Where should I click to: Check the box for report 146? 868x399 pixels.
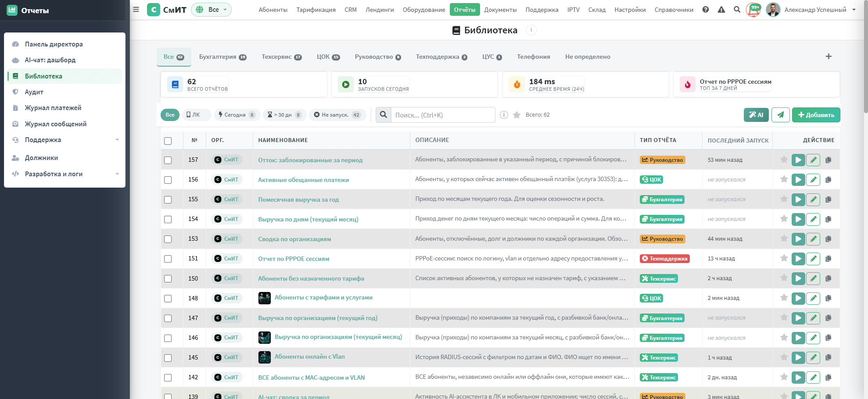tap(168, 338)
